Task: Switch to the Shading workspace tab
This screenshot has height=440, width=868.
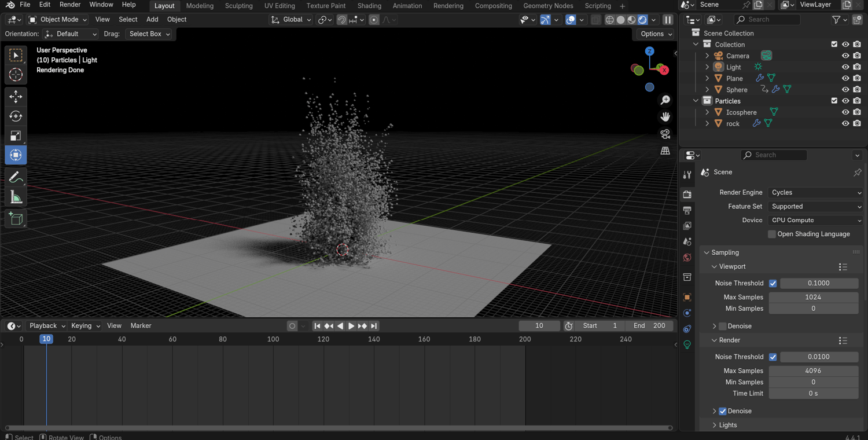Action: 369,6
